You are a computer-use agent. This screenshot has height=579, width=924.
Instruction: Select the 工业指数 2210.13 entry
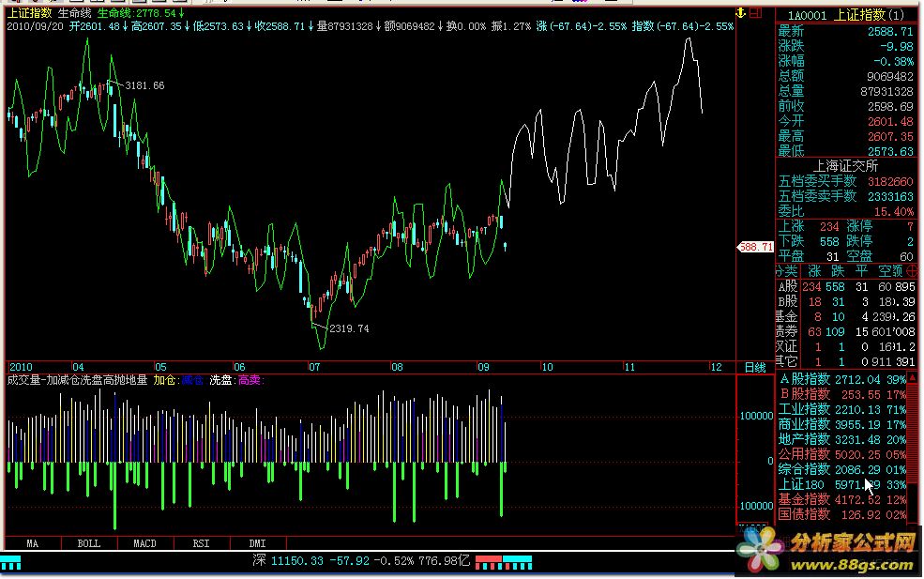pyautogui.click(x=842, y=409)
